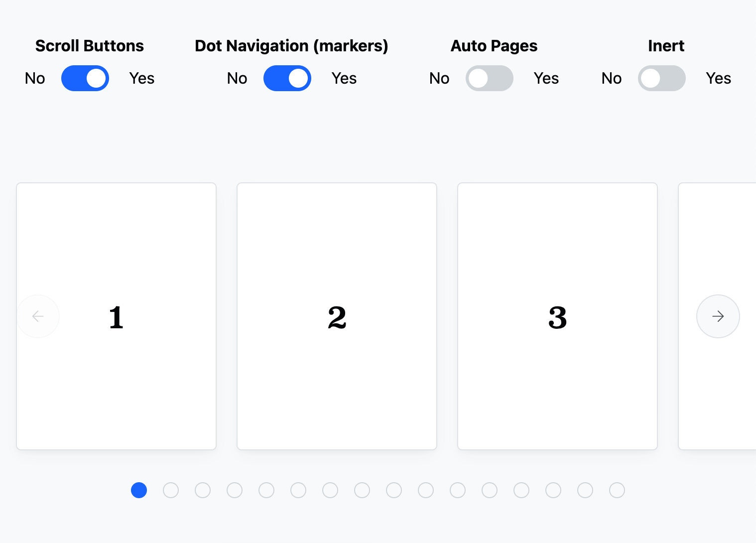This screenshot has height=543, width=756.
Task: Click the next arrow scroll button
Action: click(718, 316)
